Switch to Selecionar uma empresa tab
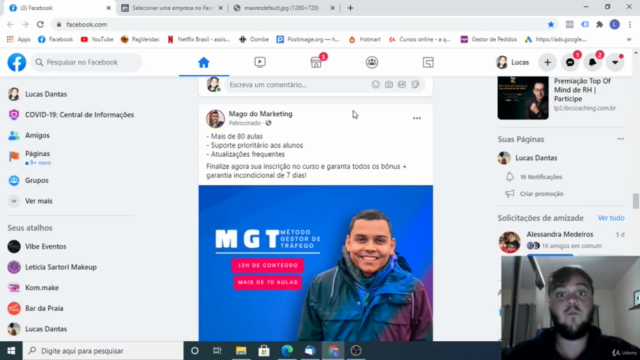The width and height of the screenshot is (640, 360). 172,8
